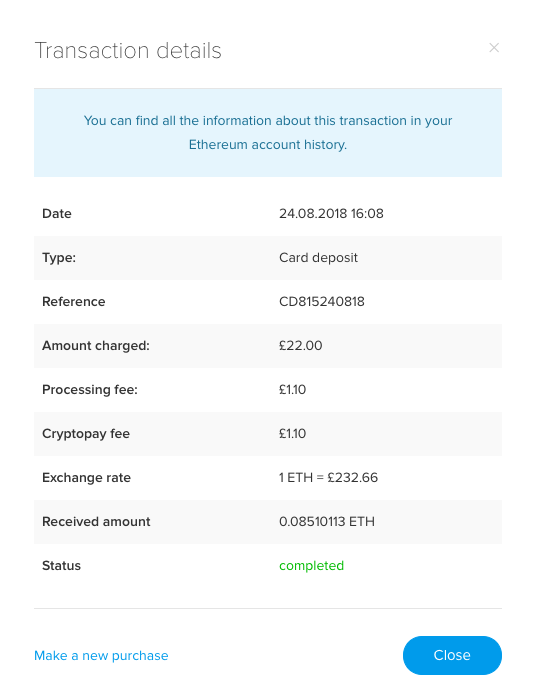Click the date value 24.08.2018 16:08
This screenshot has width=540, height=698.
pyautogui.click(x=331, y=214)
